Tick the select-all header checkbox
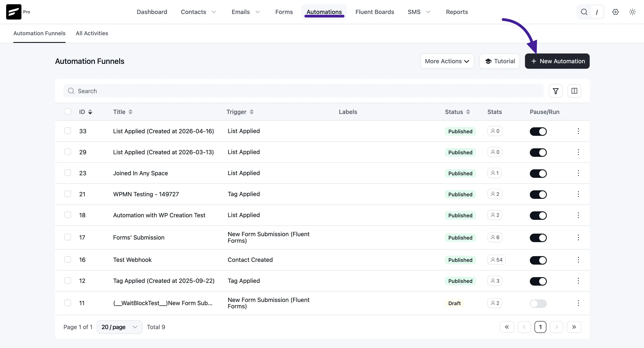This screenshot has height=348, width=644. tap(68, 111)
